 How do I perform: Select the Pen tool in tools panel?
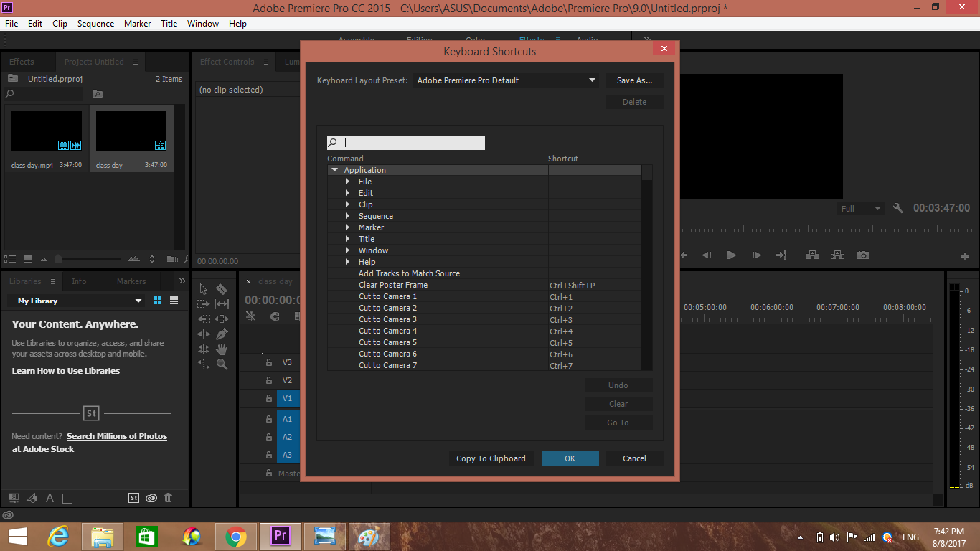pyautogui.click(x=222, y=334)
